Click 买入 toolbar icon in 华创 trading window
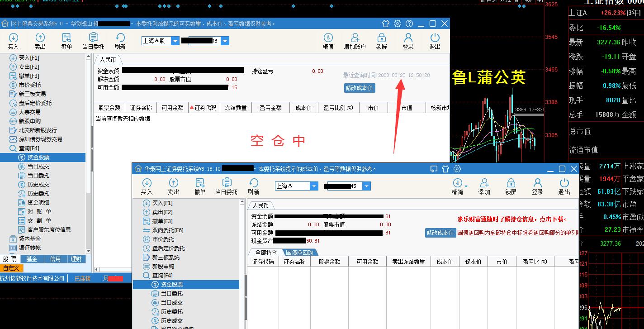The height and width of the screenshot is (329, 644). click(x=14, y=41)
